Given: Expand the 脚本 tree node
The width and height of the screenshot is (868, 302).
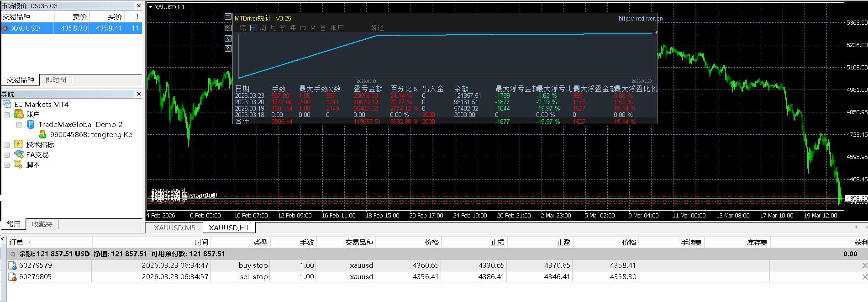Looking at the screenshot, I should pos(7,165).
